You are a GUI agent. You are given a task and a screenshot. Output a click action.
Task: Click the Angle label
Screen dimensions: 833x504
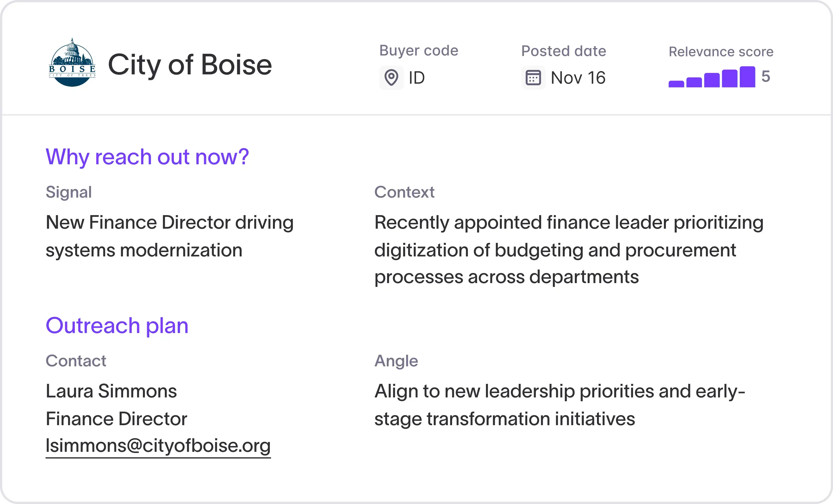tap(396, 361)
